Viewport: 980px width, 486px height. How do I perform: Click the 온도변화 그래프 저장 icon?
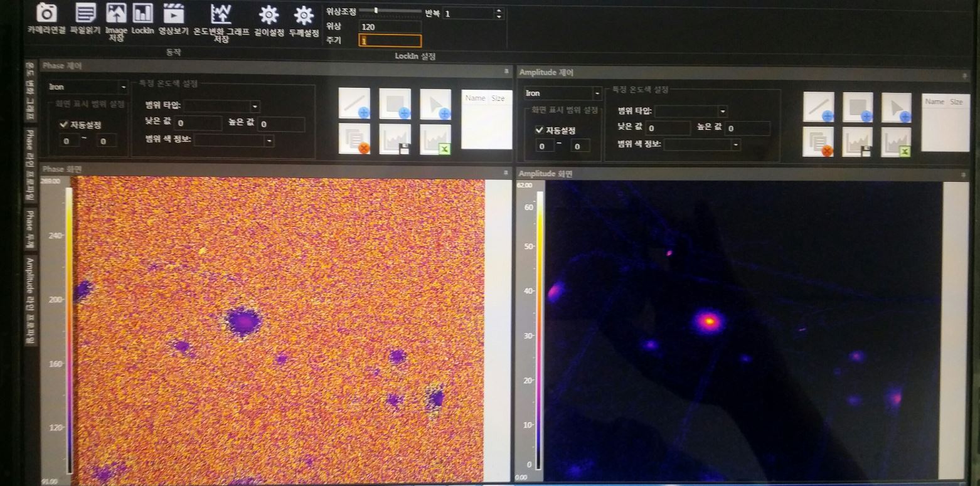pos(221,14)
